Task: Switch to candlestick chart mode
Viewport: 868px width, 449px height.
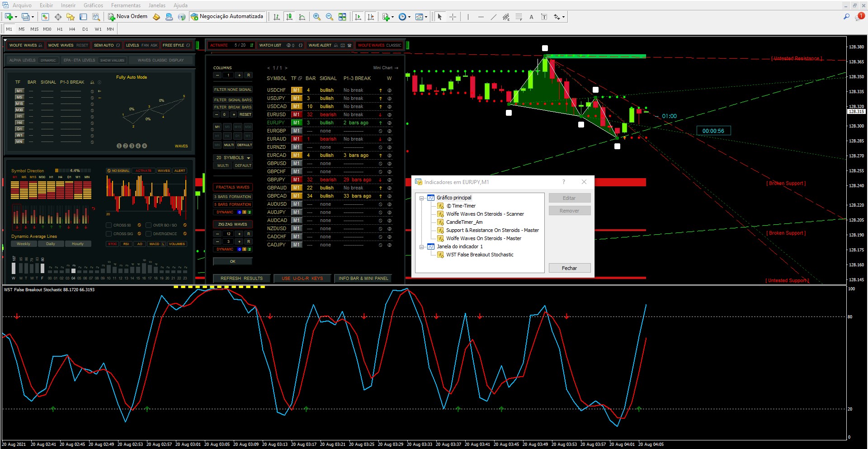Action: click(289, 17)
